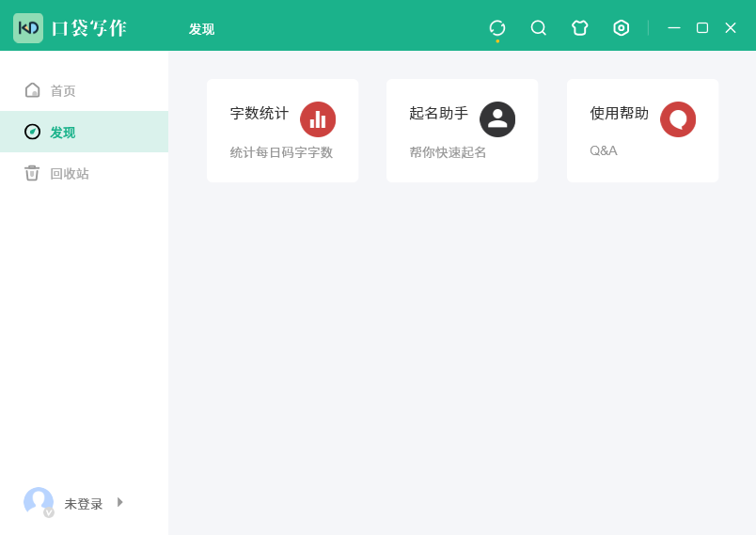
Task: Open the 起名助手 card title
Action: click(x=439, y=113)
